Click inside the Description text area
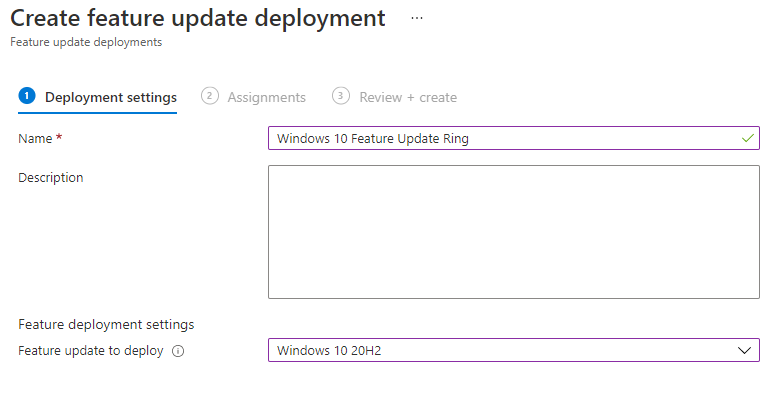Viewport: 784px width, 413px height. pyautogui.click(x=514, y=232)
